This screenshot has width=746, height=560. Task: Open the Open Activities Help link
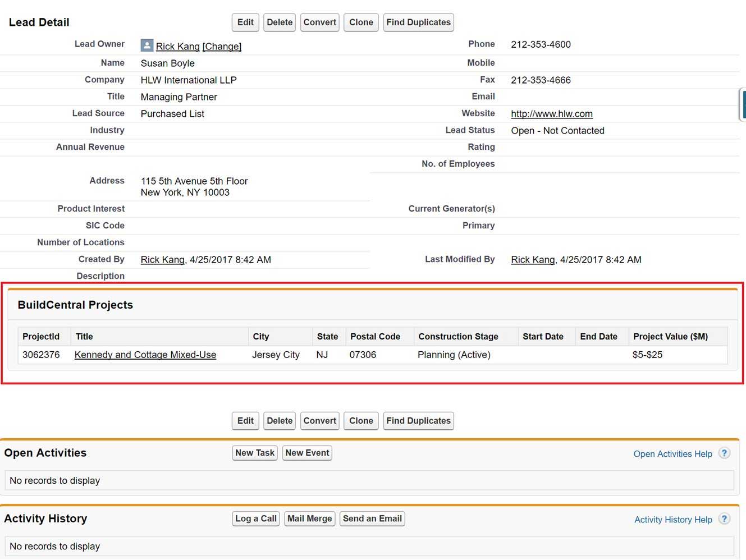click(672, 454)
